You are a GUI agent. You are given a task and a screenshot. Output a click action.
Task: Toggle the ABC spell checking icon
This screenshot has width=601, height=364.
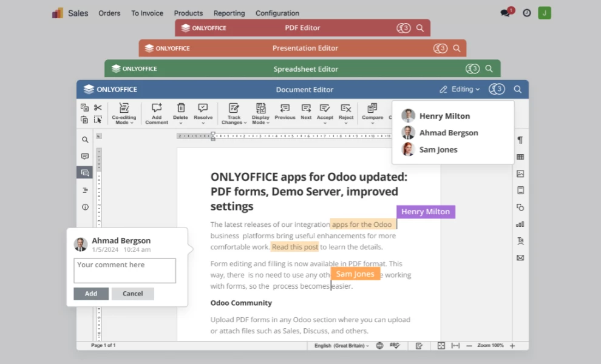click(395, 346)
